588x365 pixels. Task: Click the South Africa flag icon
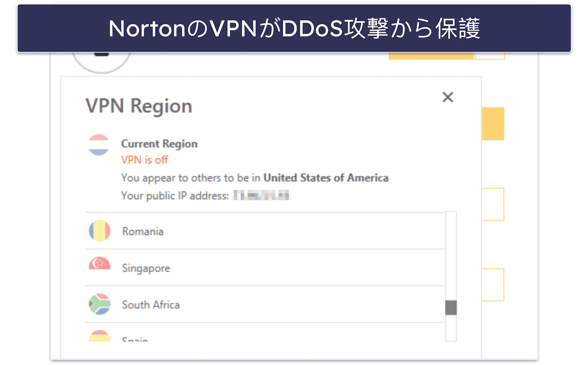click(100, 304)
